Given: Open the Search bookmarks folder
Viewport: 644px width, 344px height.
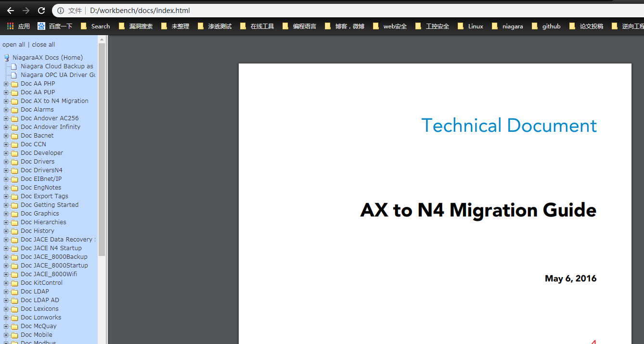Looking at the screenshot, I should 95,26.
